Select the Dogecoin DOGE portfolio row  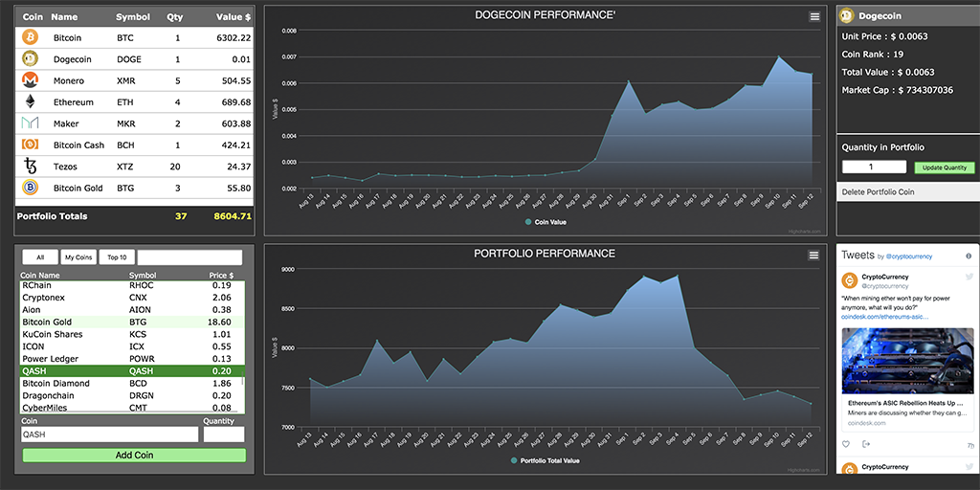[134, 59]
